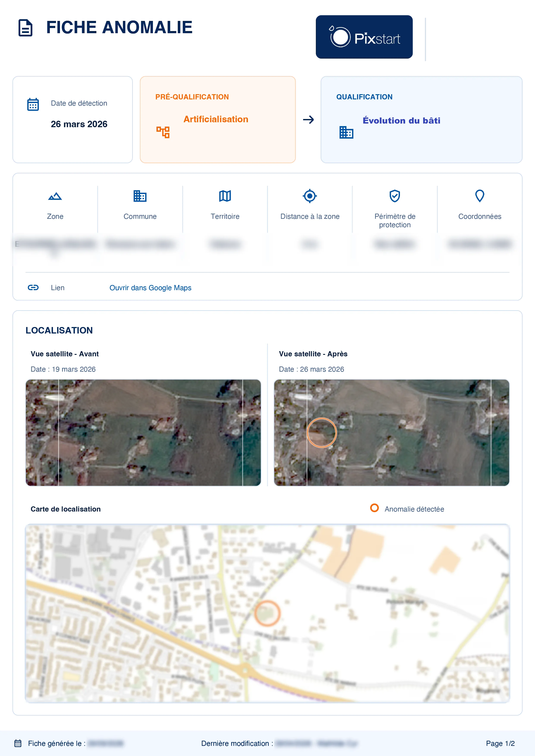The image size is (535, 756).
Task: Click the date value 26 mars 2026 in detection card
Action: coord(79,124)
